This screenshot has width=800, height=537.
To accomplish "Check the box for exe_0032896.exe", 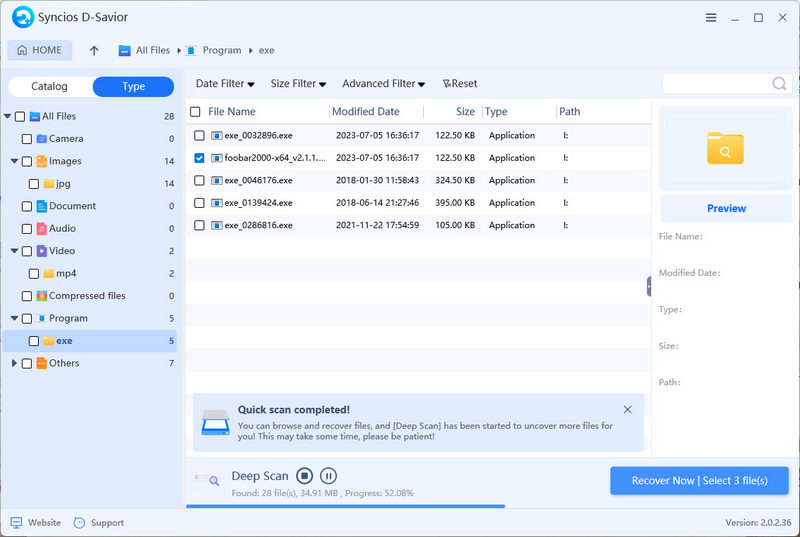I will point(199,136).
